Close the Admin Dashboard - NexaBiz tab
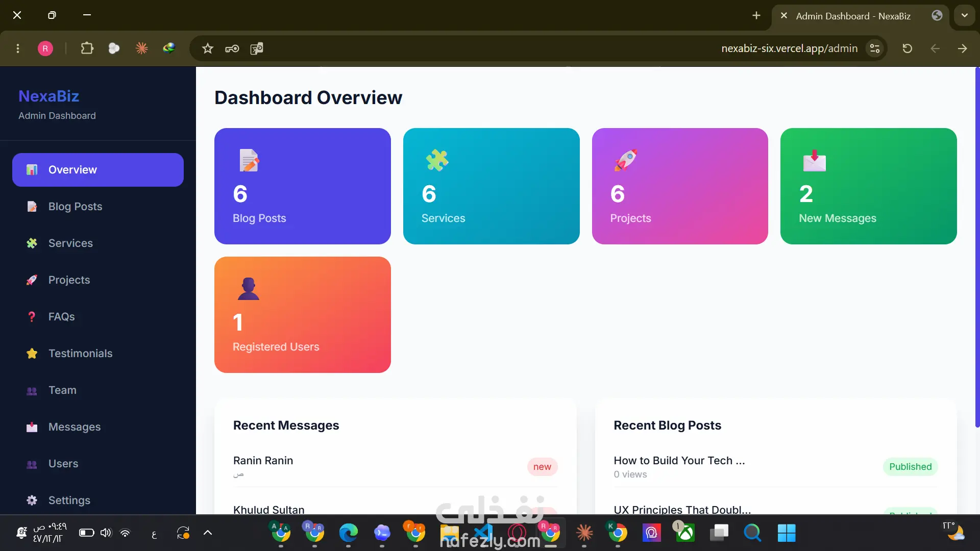 point(784,16)
